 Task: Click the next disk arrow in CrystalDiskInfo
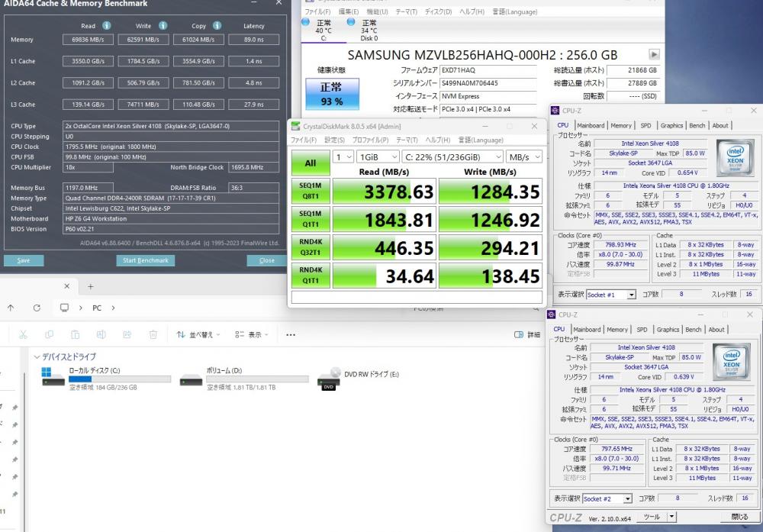[654, 54]
